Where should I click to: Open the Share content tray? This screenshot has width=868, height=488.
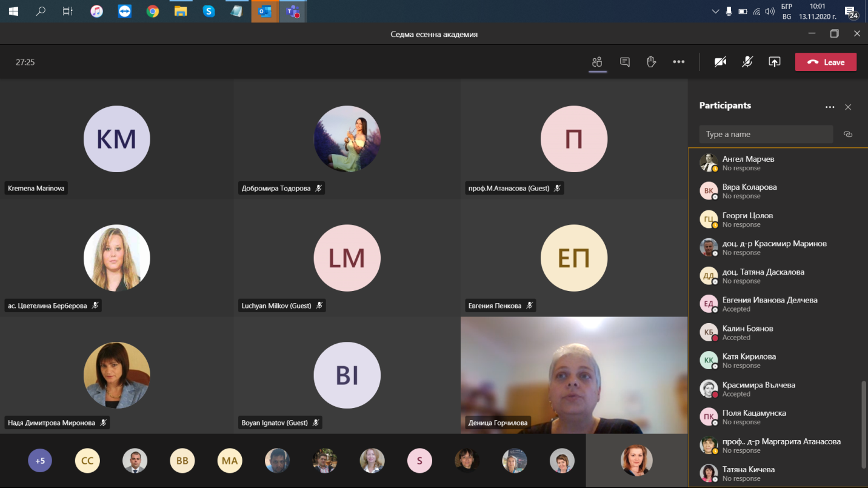(x=774, y=62)
